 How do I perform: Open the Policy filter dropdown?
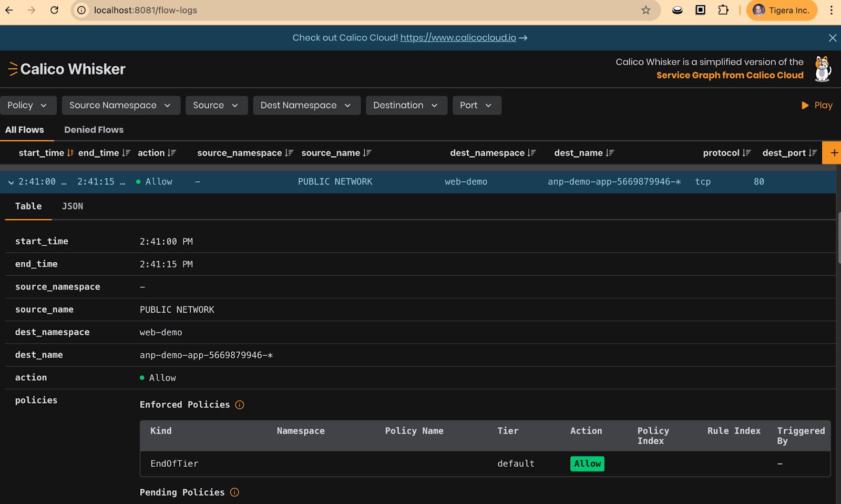[x=28, y=105]
